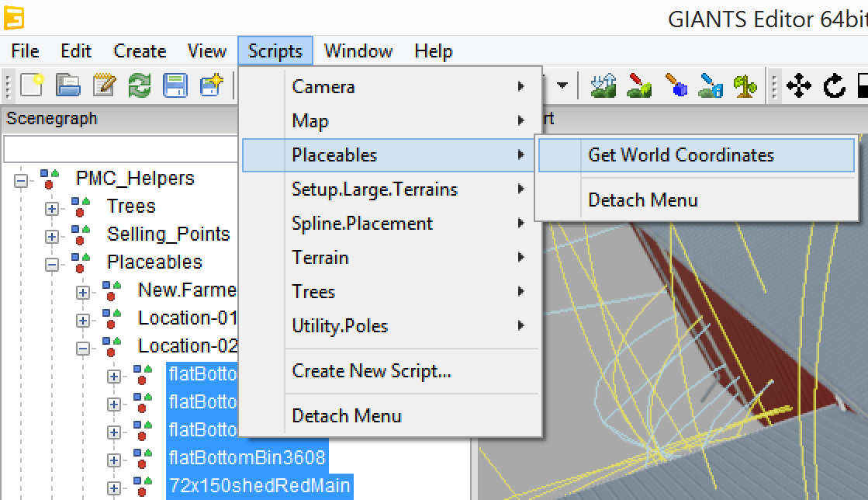This screenshot has width=868, height=500.
Task: Expand the flatBottomBin3608 tree node
Action: coord(114,460)
